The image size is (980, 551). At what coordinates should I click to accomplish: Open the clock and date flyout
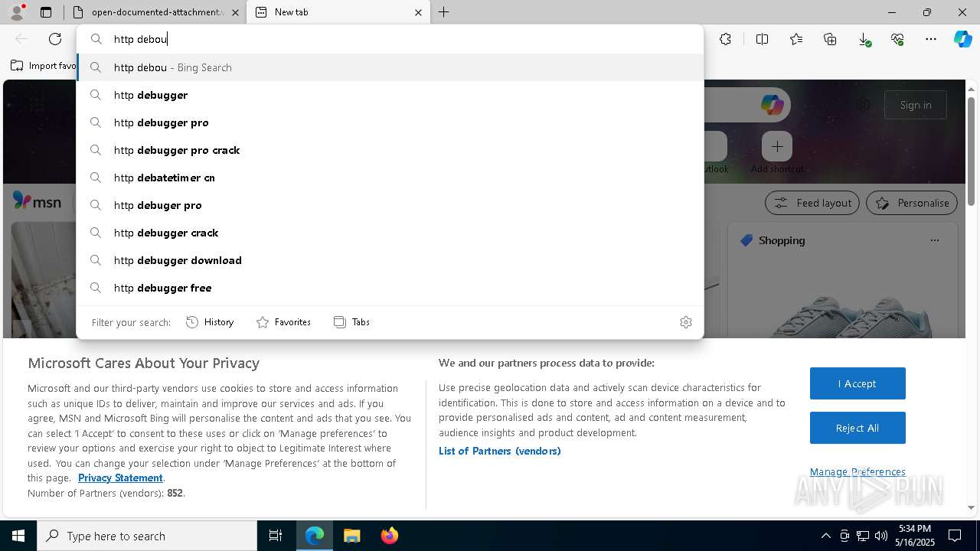(x=915, y=536)
